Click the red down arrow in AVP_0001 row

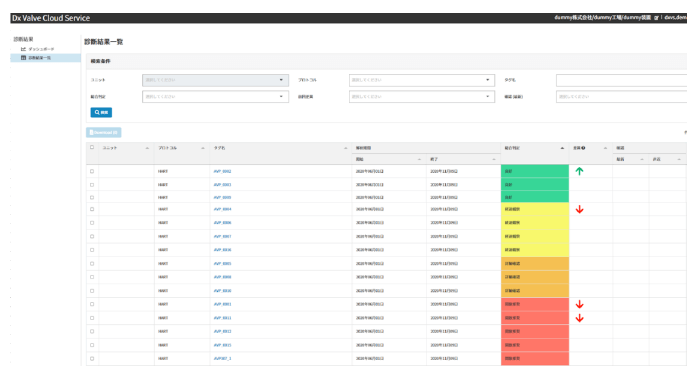click(579, 304)
